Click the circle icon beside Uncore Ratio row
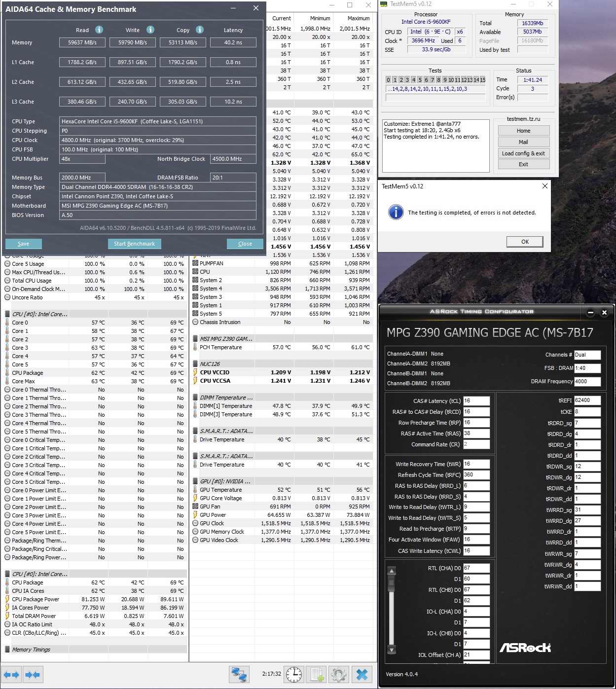This screenshot has width=616, height=689. (7, 297)
